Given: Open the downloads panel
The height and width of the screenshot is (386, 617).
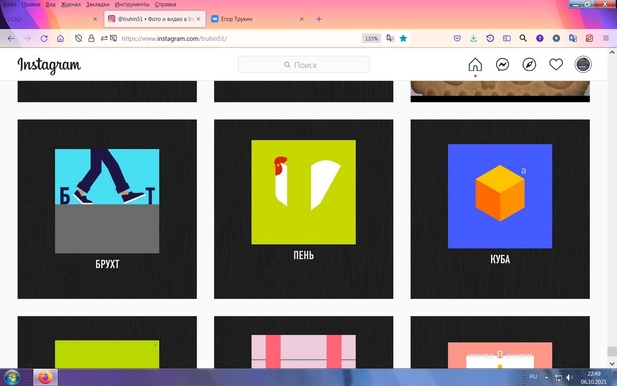Looking at the screenshot, I should pos(473,38).
